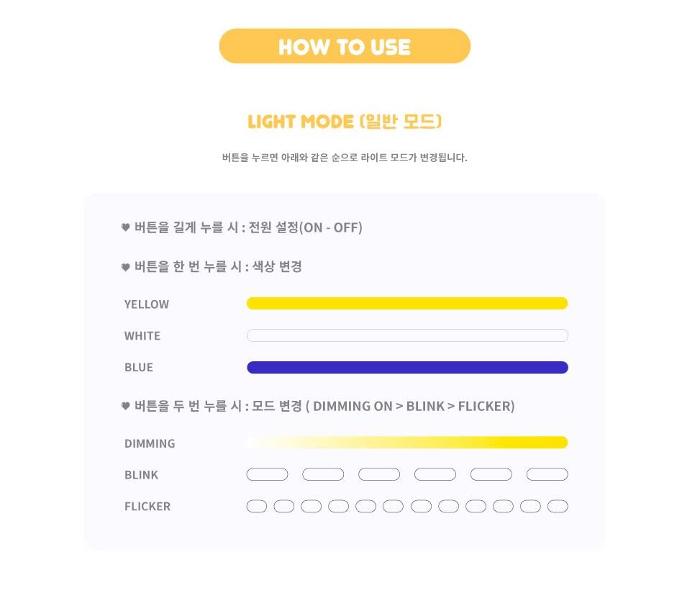Select the white color bar

[407, 335]
